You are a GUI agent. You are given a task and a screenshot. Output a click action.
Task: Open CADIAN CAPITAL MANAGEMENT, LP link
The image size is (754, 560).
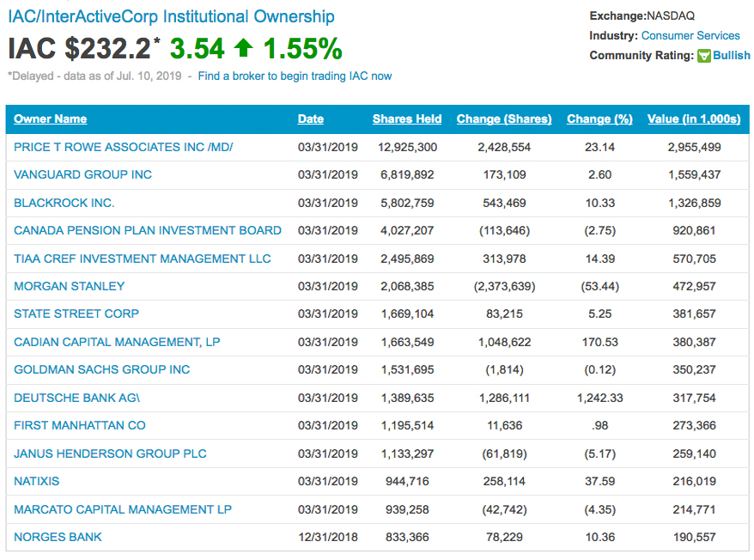click(x=117, y=342)
